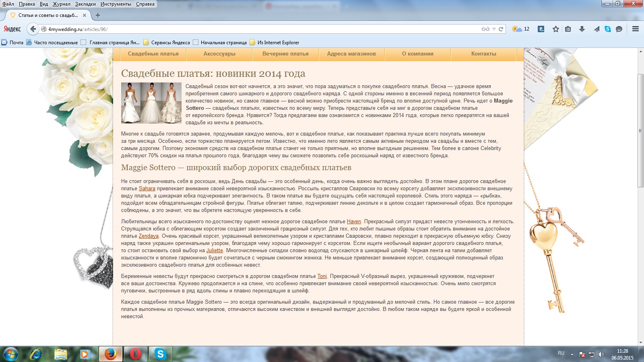Open the Главная страница Ян... bookmark
The width and height of the screenshot is (644, 362).
click(110, 42)
